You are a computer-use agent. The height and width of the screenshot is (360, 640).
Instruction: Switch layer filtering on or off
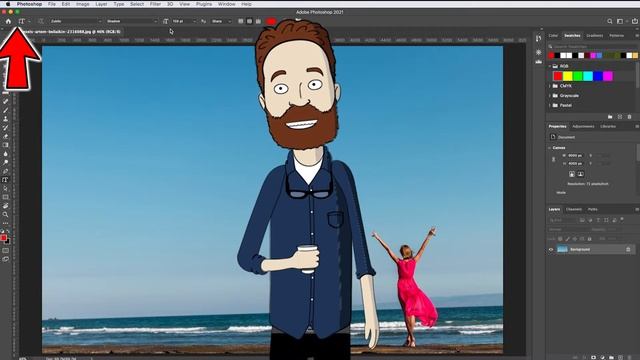click(622, 219)
